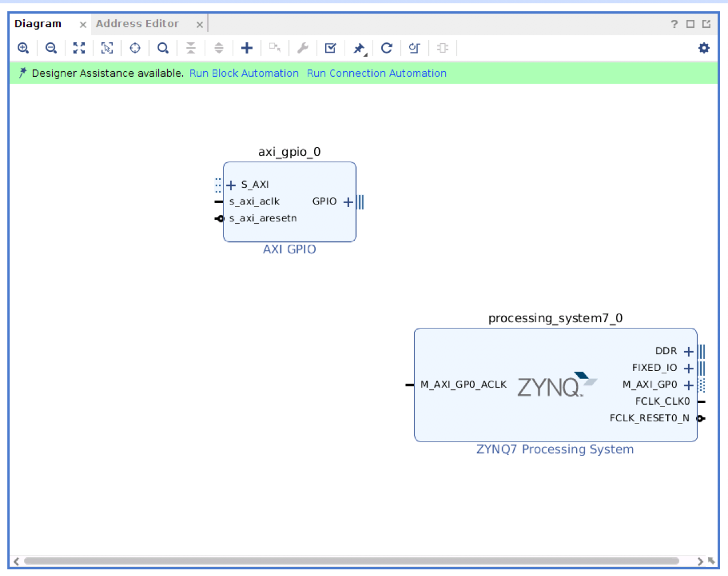The width and height of the screenshot is (728, 576).
Task: Select the processing_system7_0 block name
Action: pos(556,318)
